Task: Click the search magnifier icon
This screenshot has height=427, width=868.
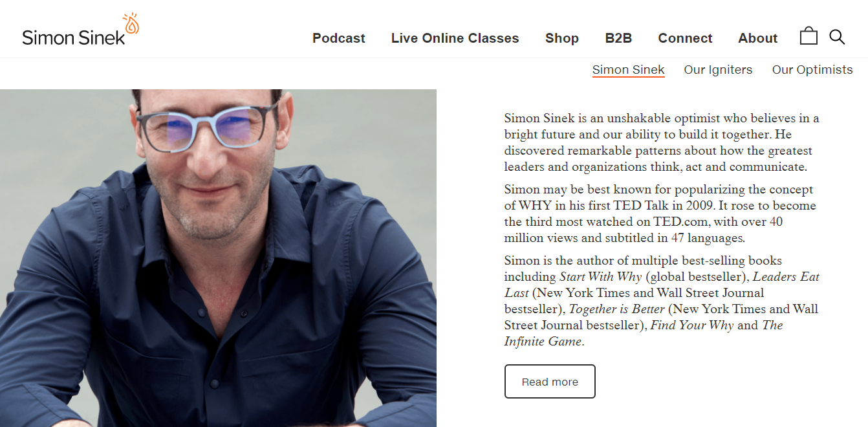Action: [837, 37]
